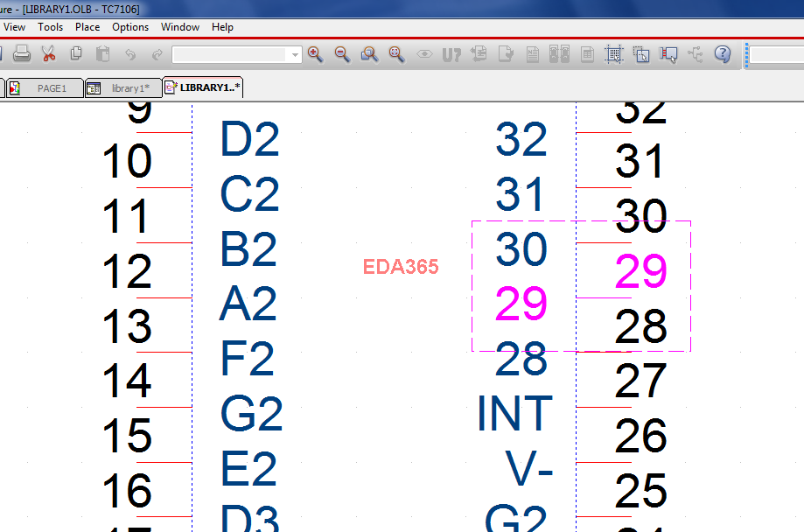Open the Help menu
This screenshot has width=804, height=532.
point(222,27)
